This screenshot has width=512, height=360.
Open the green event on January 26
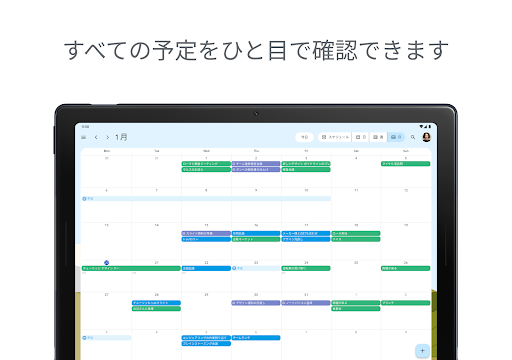[x=406, y=268]
